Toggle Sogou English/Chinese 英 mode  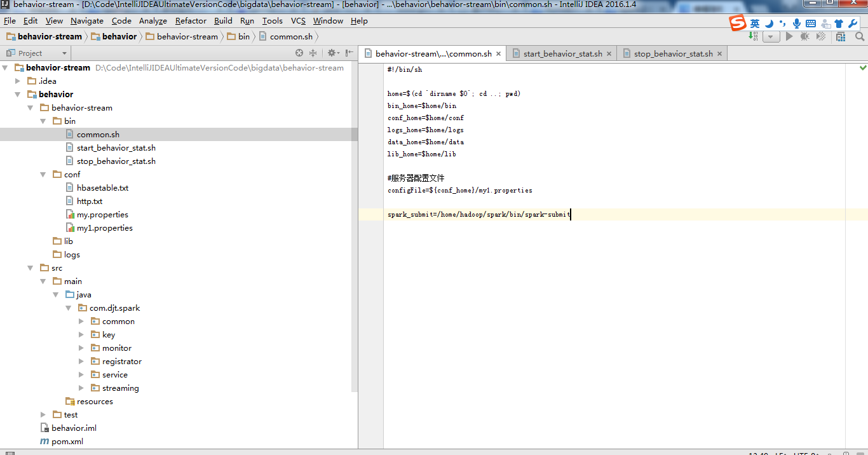pyautogui.click(x=755, y=24)
